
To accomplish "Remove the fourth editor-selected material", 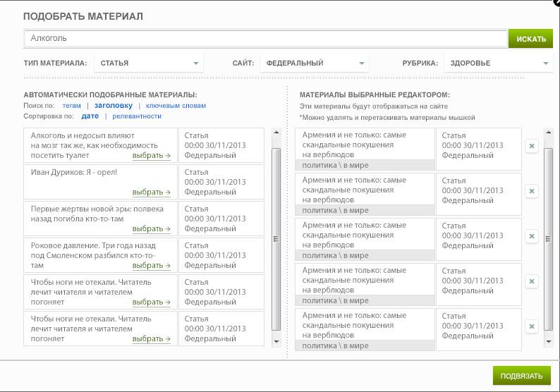I will (532, 281).
